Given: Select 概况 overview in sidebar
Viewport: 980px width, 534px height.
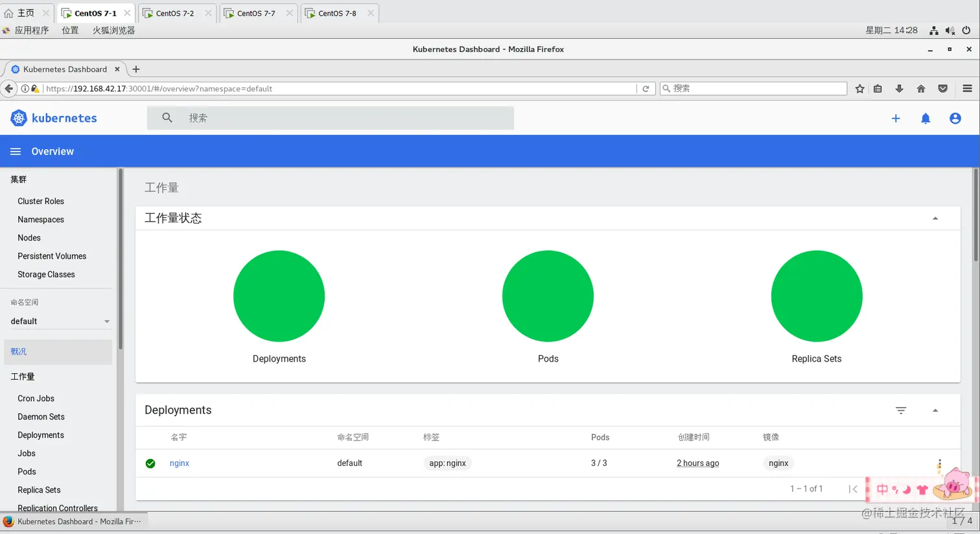Looking at the screenshot, I should click(x=58, y=352).
